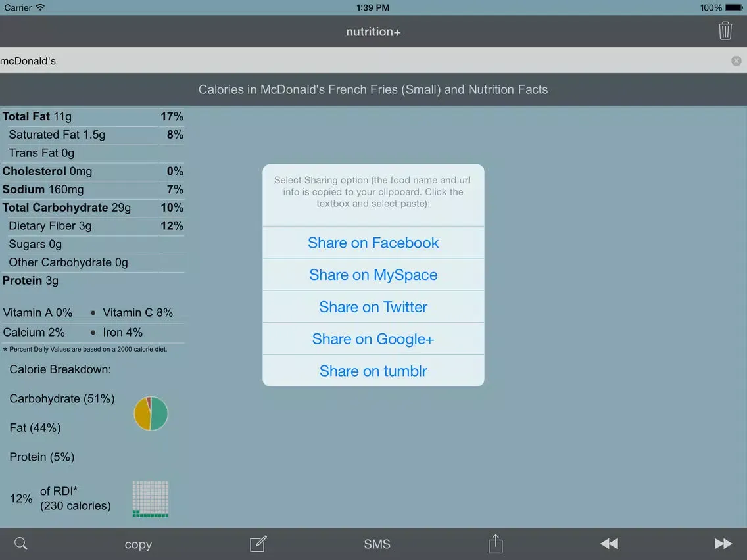Tap the Wi-Fi status icon

(40, 7)
